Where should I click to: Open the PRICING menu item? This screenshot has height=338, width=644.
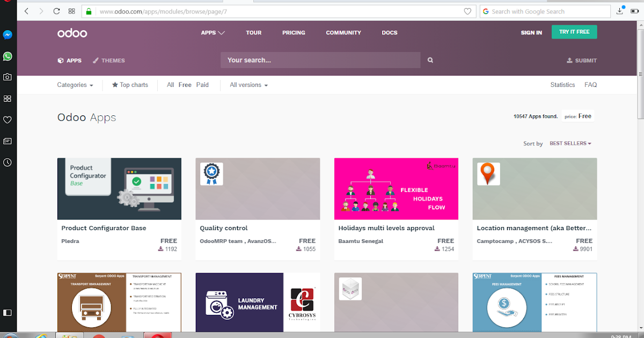click(x=294, y=33)
